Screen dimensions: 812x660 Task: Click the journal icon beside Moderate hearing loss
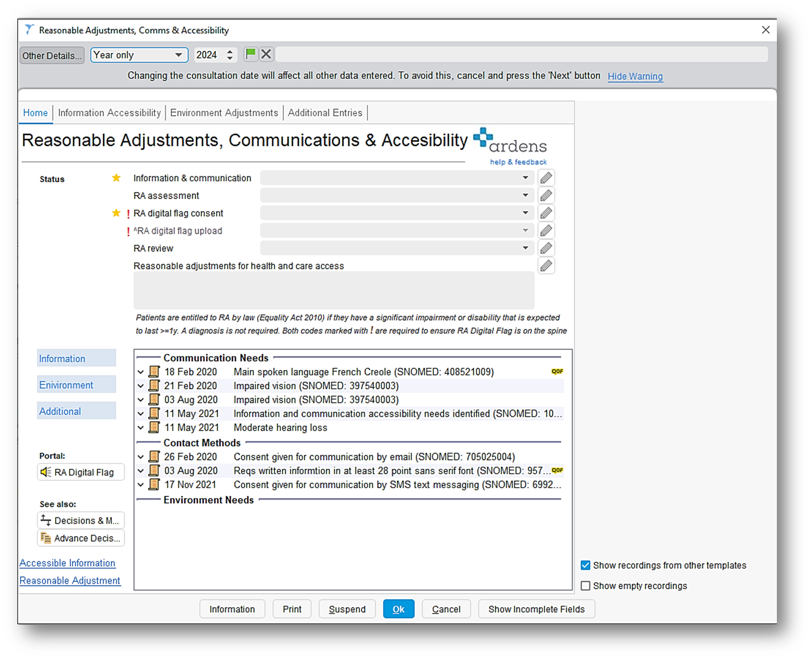point(153,427)
